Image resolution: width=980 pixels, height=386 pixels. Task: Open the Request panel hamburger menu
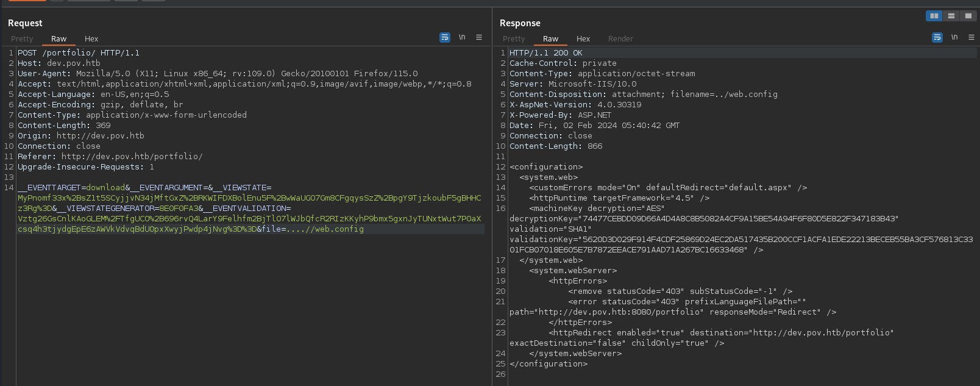[x=479, y=38]
